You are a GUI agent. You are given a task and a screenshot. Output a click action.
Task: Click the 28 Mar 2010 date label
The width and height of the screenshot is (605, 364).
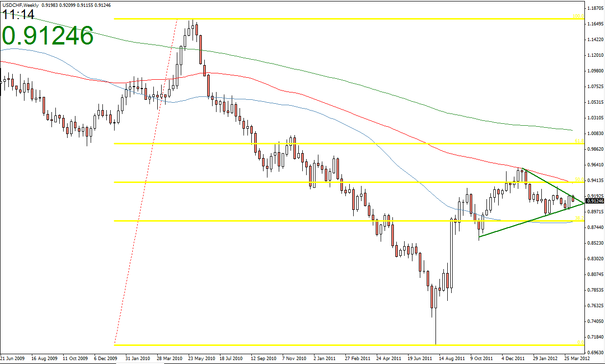click(169, 359)
